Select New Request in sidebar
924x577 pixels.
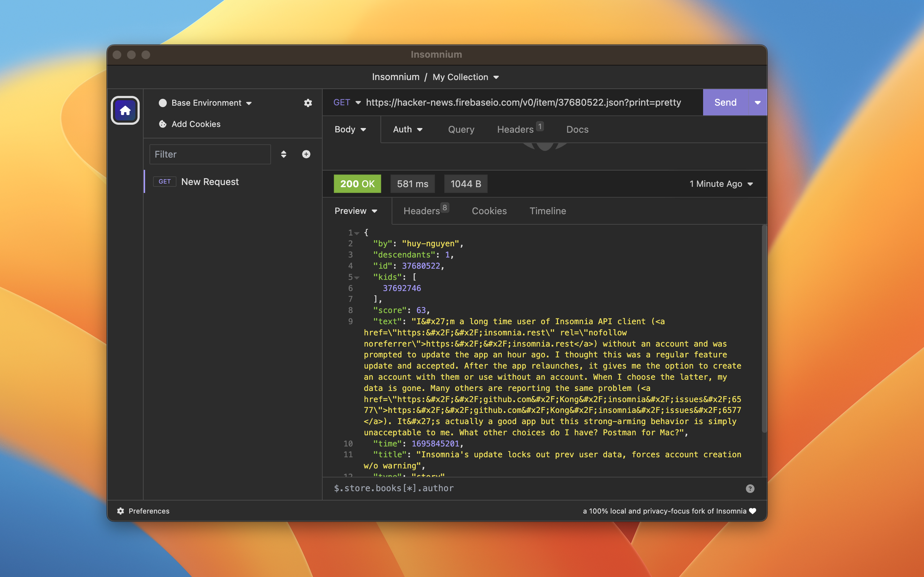tap(210, 182)
